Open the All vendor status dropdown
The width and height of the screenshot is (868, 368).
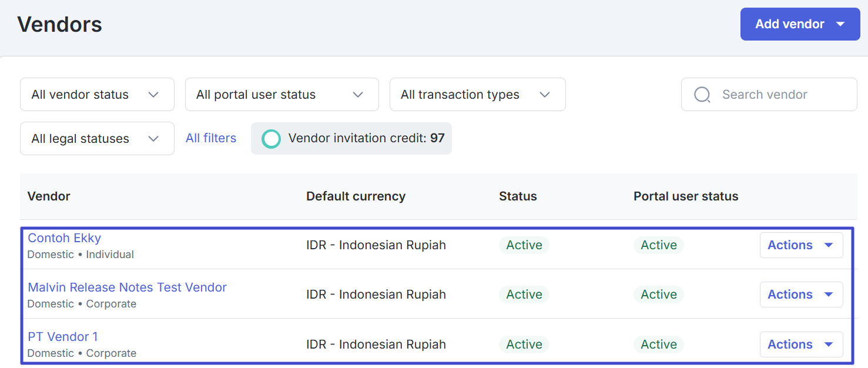tap(97, 95)
